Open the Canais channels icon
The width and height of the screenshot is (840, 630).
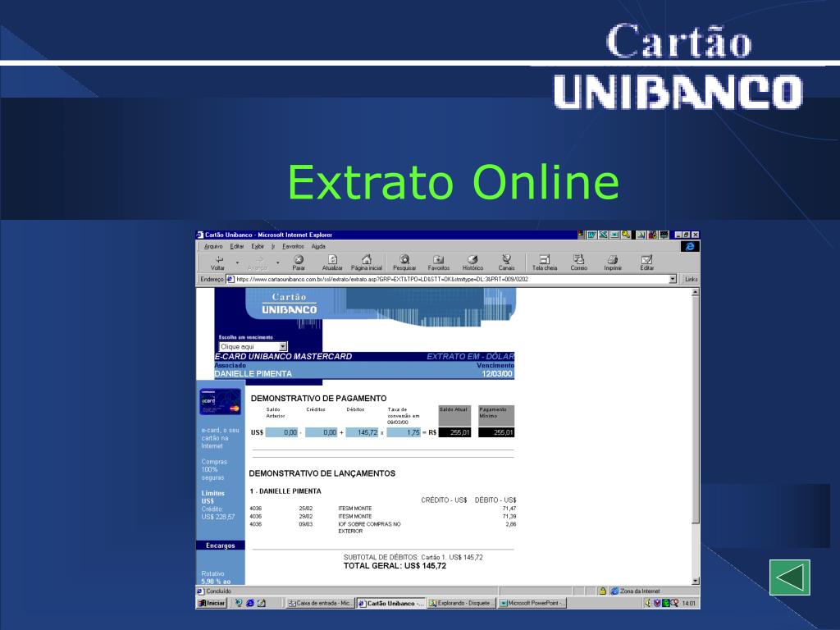(x=506, y=259)
